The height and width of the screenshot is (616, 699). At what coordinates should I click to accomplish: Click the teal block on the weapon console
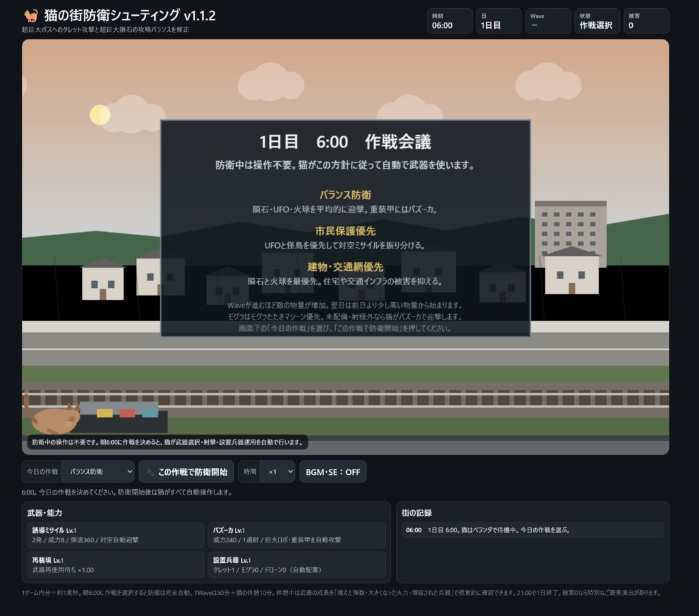[x=149, y=413]
